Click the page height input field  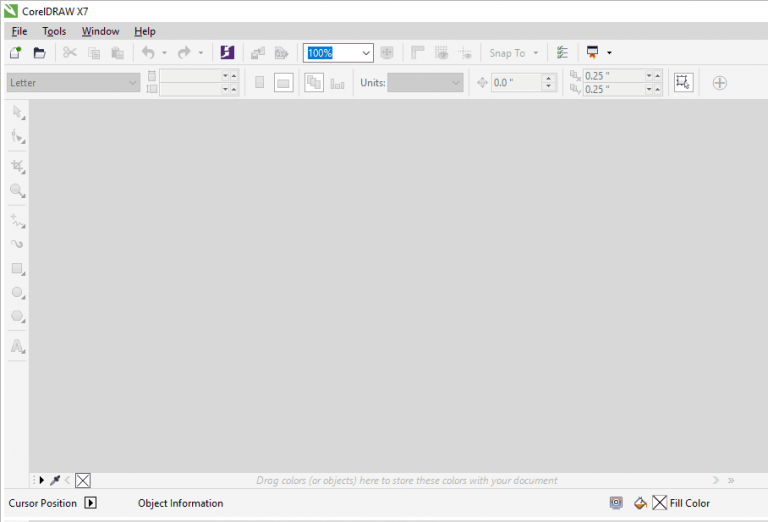coord(191,89)
